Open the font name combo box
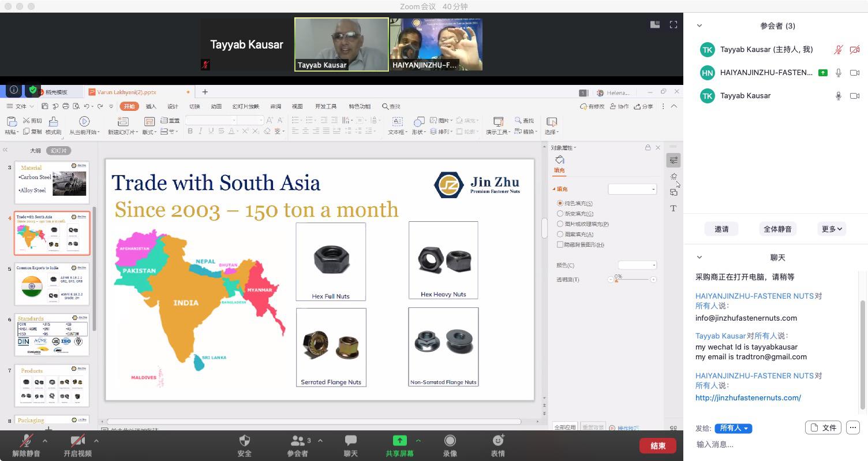Viewport: 868px width, 461px height. click(211, 120)
